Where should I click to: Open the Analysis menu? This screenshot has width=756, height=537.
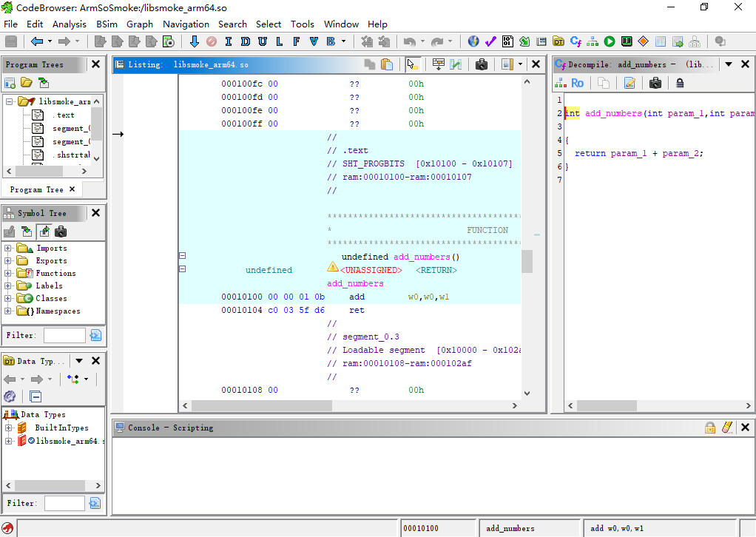(x=70, y=24)
